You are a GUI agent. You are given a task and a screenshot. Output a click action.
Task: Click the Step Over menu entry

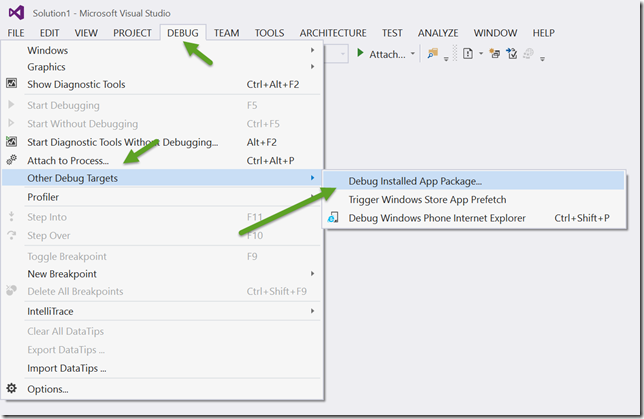coord(162,235)
